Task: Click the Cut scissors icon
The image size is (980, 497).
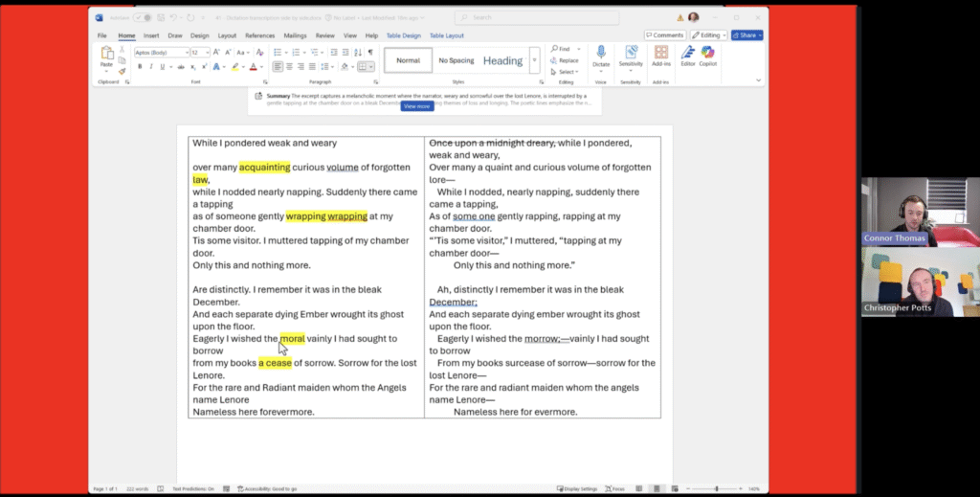Action: click(x=122, y=49)
